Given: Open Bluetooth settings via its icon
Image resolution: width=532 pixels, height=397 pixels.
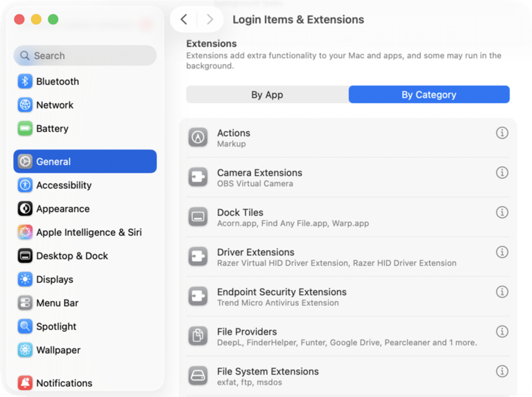Looking at the screenshot, I should [x=25, y=81].
